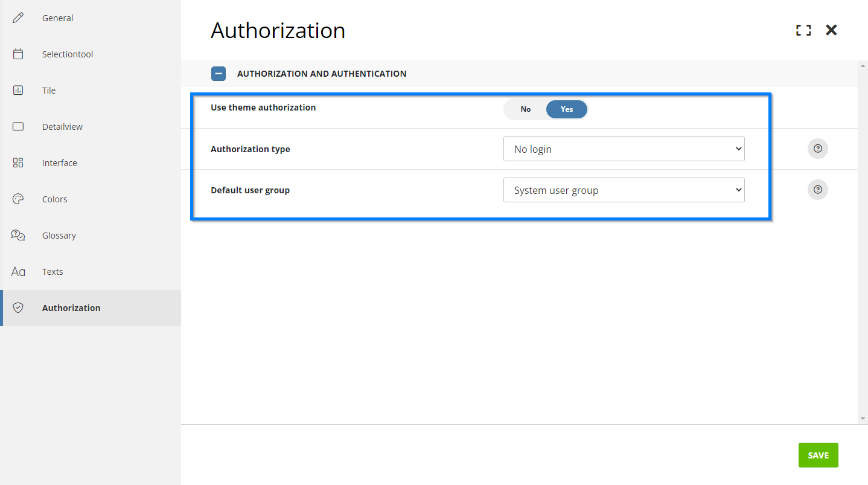Open the Selectiontool settings tab
This screenshot has width=868, height=485.
91,54
